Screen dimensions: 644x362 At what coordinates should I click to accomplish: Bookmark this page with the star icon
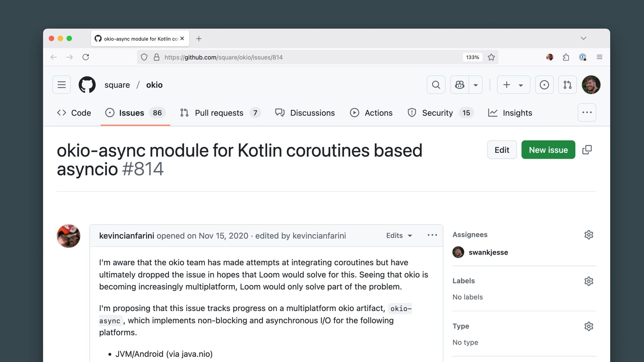[x=491, y=57]
